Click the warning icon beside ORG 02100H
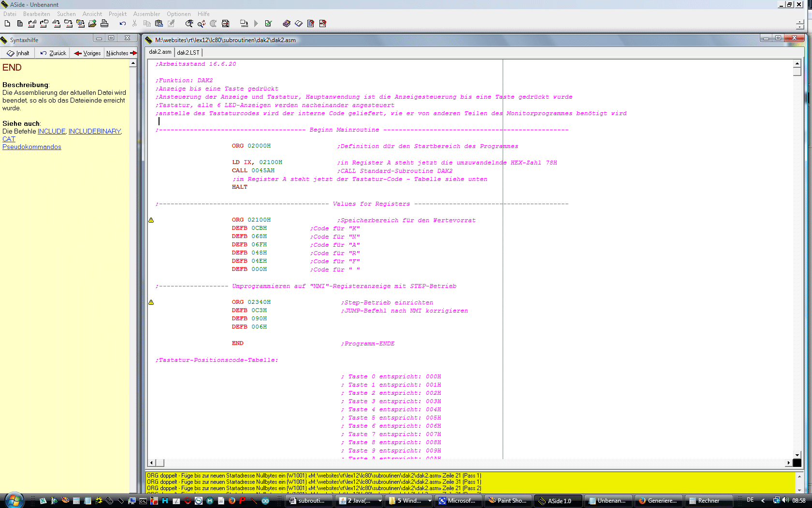 point(151,220)
